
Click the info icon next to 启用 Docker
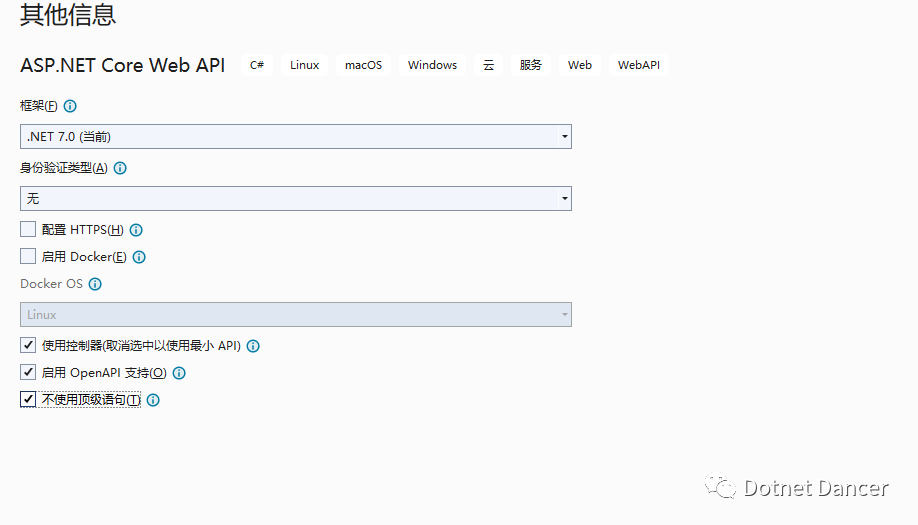(139, 257)
